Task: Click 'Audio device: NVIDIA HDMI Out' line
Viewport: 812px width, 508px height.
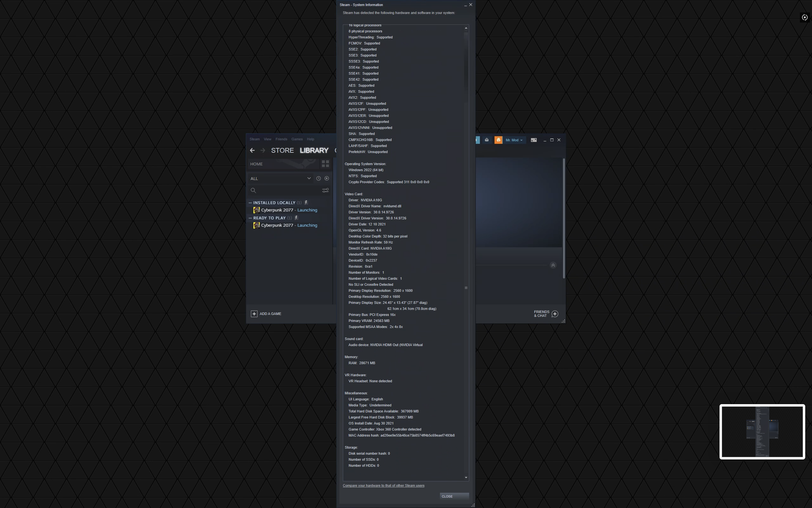Action: (385, 345)
